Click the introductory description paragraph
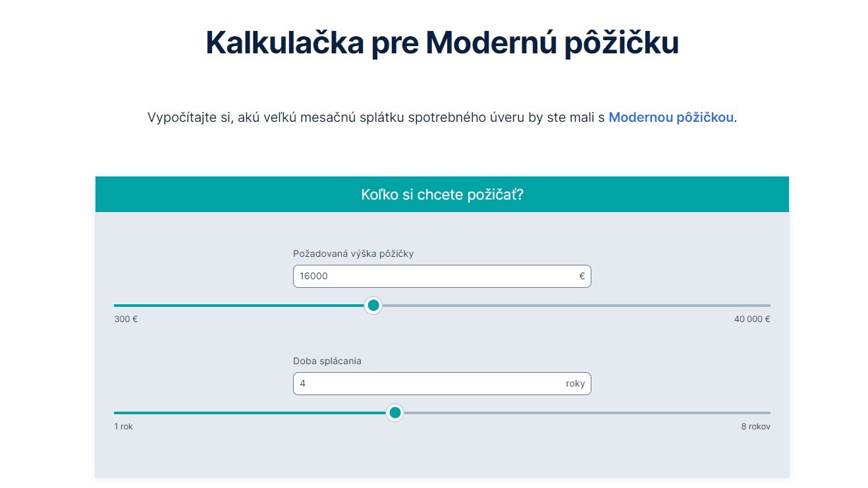868x488 pixels. coord(441,117)
